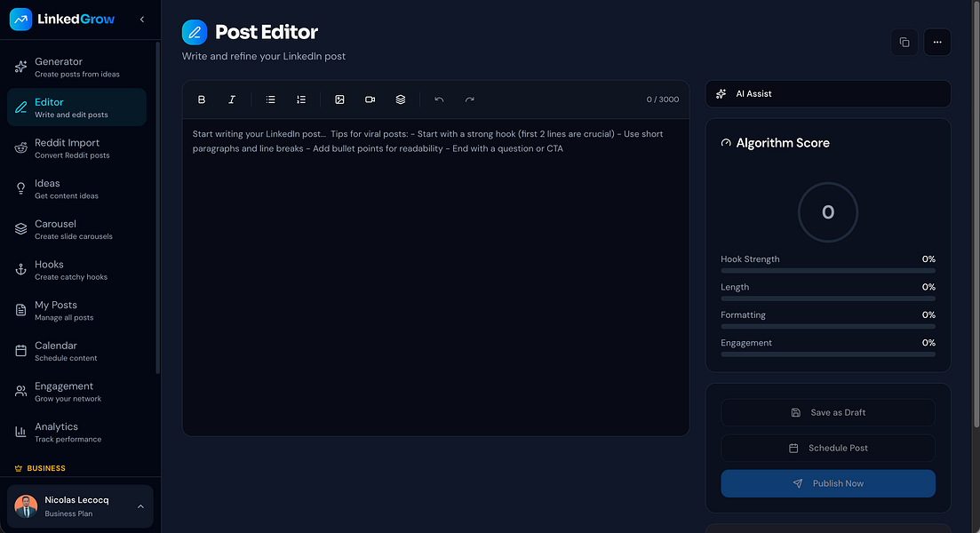The height and width of the screenshot is (533, 980).
Task: Click the "Business Plan" label under the name
Action: (x=68, y=513)
